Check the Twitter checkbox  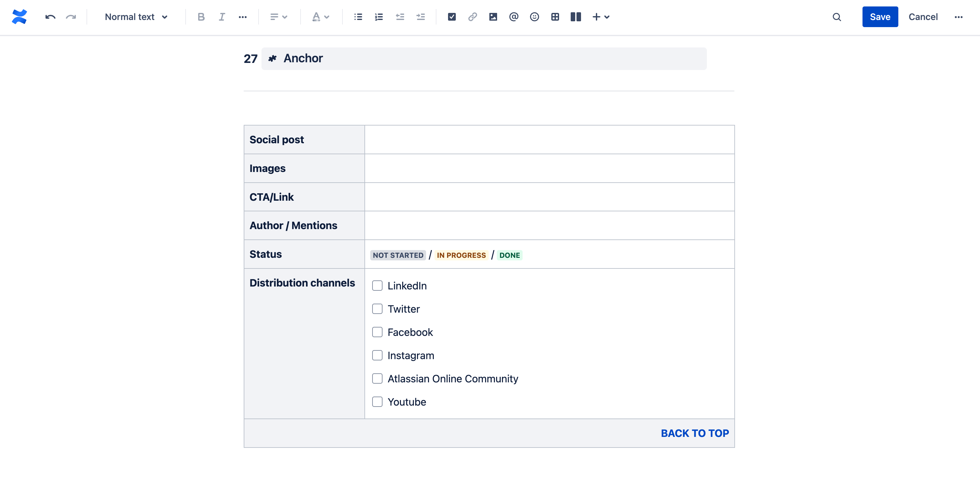[377, 309]
